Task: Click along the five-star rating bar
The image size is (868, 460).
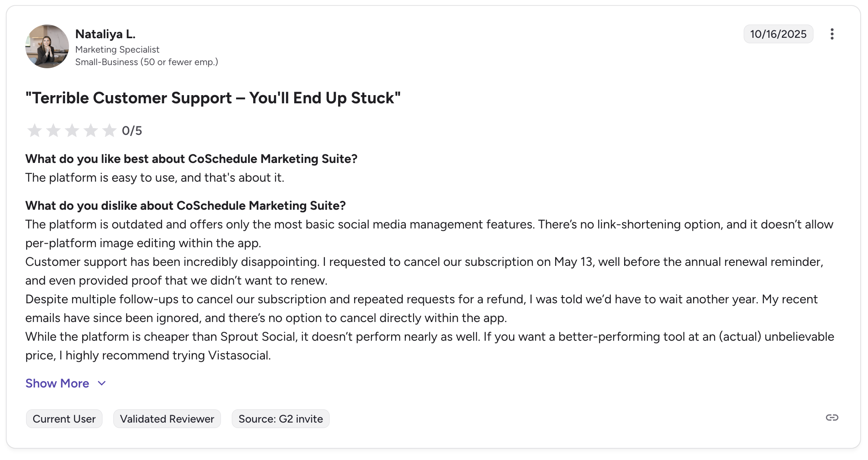Action: coord(72,131)
